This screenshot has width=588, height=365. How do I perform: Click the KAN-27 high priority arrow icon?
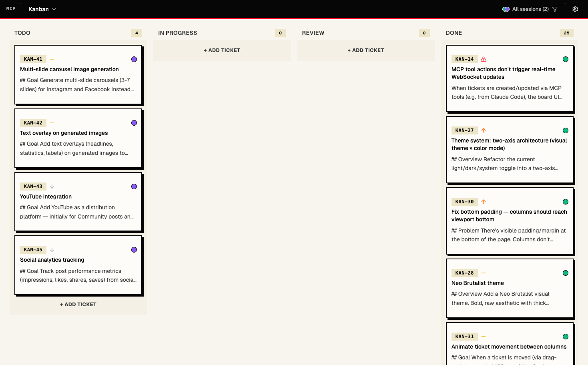(x=484, y=130)
